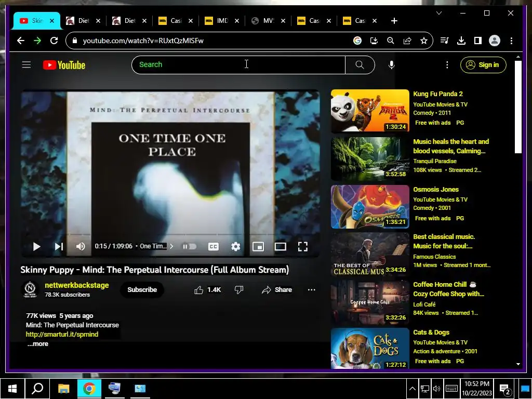This screenshot has height=399, width=532.
Task: Open the smarturl.it/spmind link
Action: click(62, 335)
